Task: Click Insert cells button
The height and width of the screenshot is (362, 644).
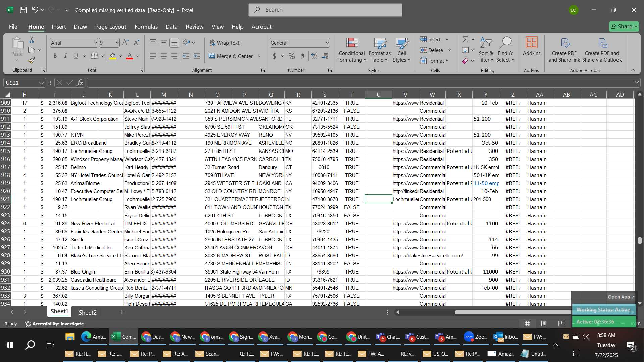Action: 430,40
